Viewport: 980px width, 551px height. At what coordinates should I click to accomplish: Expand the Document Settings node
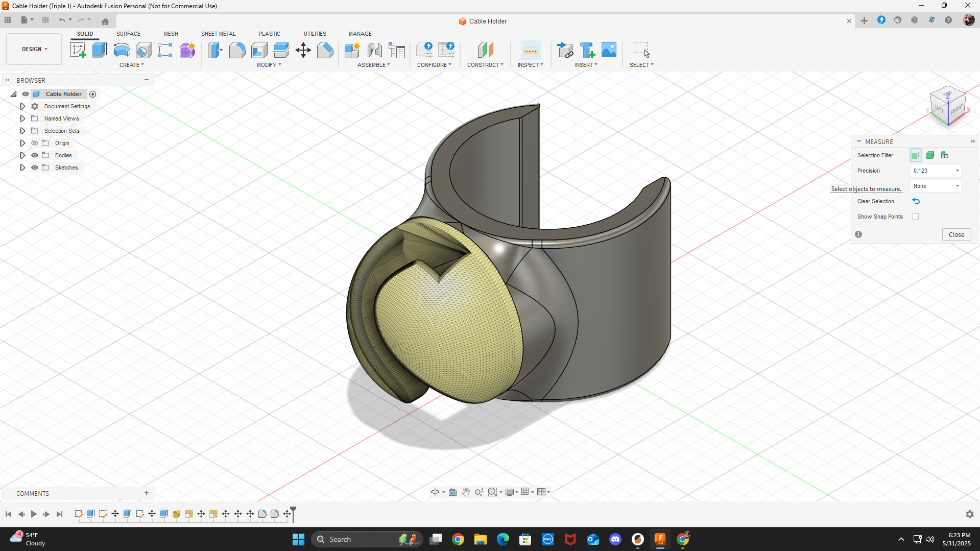(22, 106)
